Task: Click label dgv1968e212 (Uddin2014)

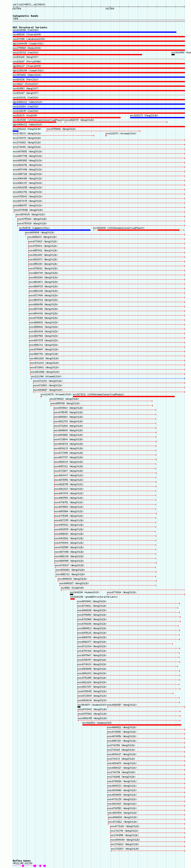Action: point(28,102)
